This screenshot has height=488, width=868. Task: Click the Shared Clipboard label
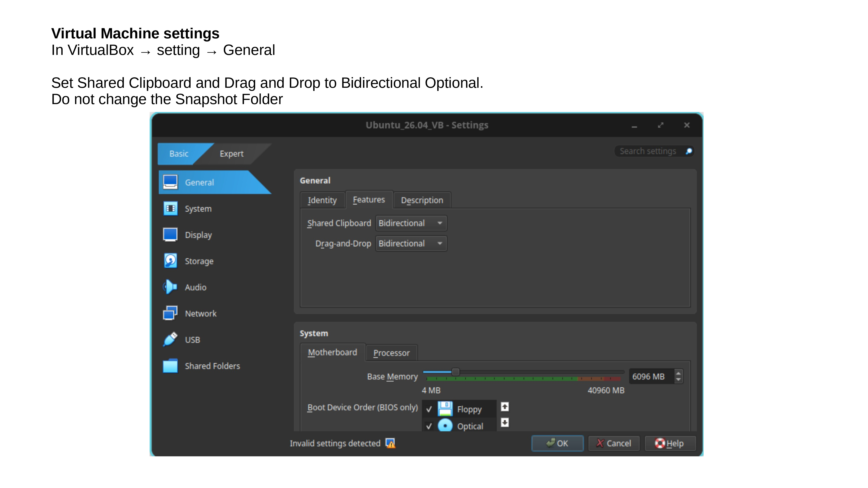339,223
